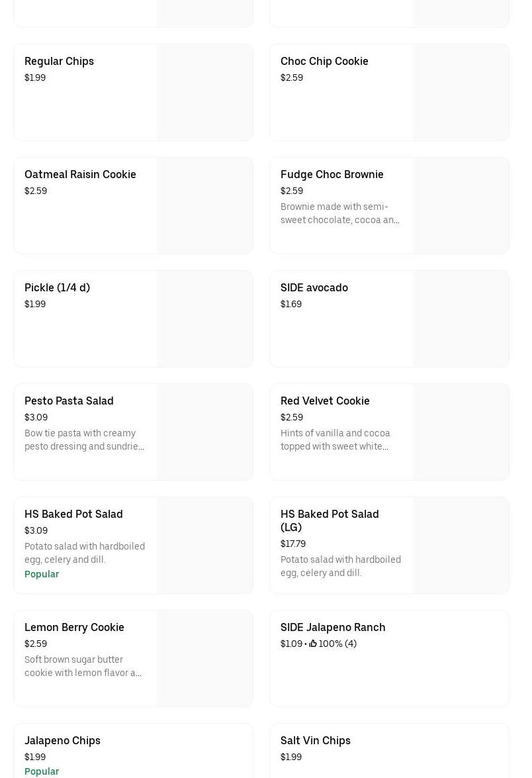This screenshot has width=532, height=778.
Task: Click the Pickle (1/4 d) item
Action: [x=57, y=287]
